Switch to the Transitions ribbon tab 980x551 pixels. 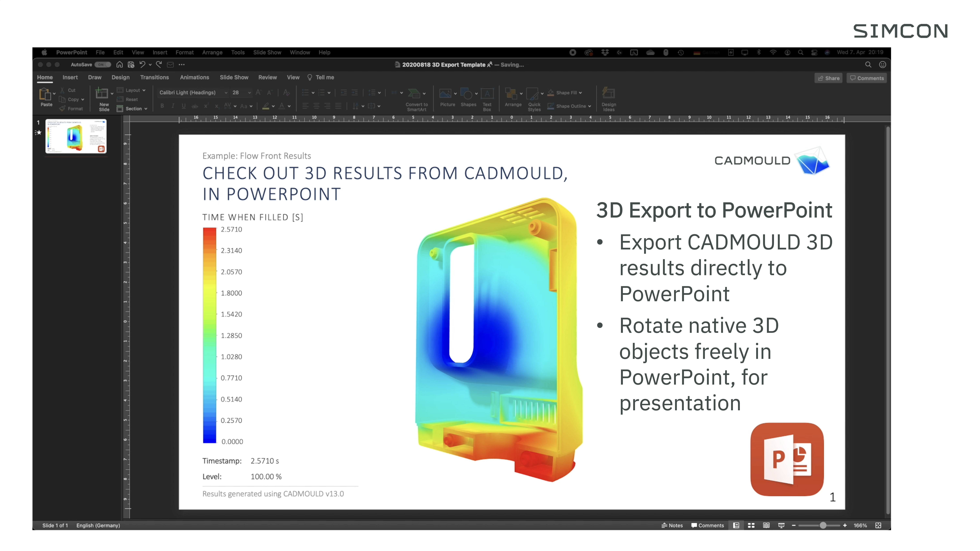[x=154, y=77]
